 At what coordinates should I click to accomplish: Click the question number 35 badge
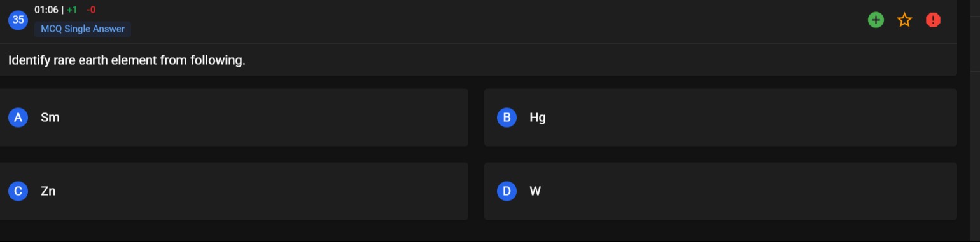[18, 20]
